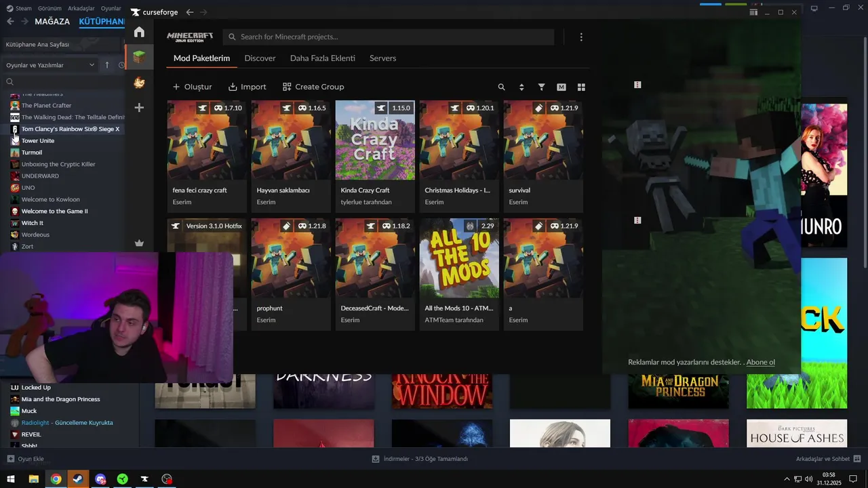Open Windows Start menu

[11, 479]
